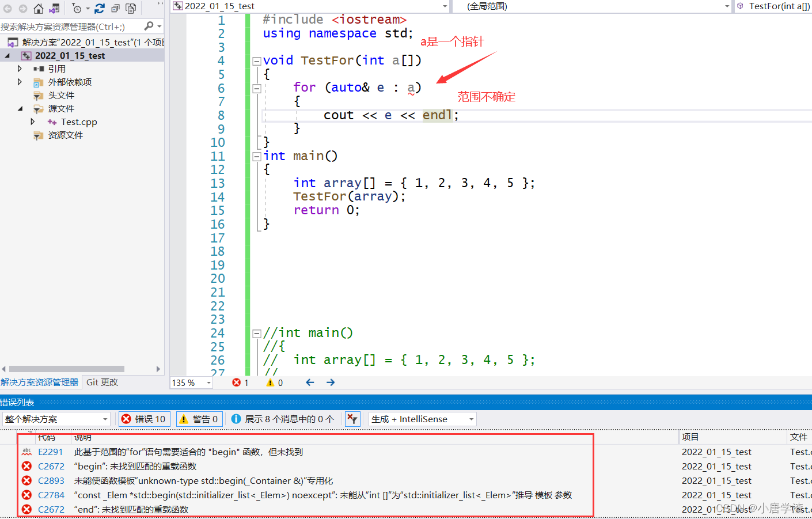Go to next issue with right blue arrow
812x519 pixels.
331,382
